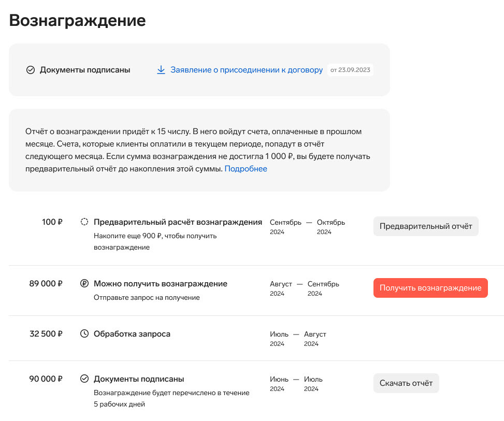Open the 'Подробнее' link in the info block
Screen dimensions: 504x421
246,169
